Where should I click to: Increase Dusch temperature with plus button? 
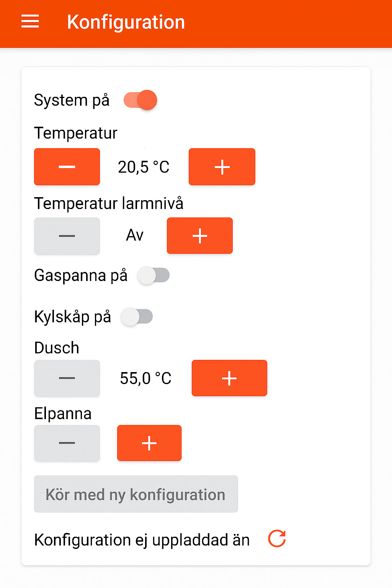point(229,378)
